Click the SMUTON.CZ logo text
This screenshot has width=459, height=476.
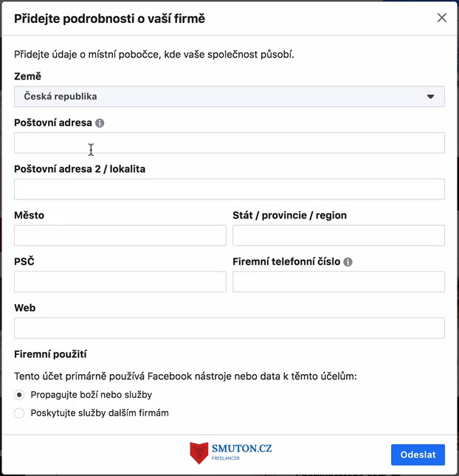(241, 449)
